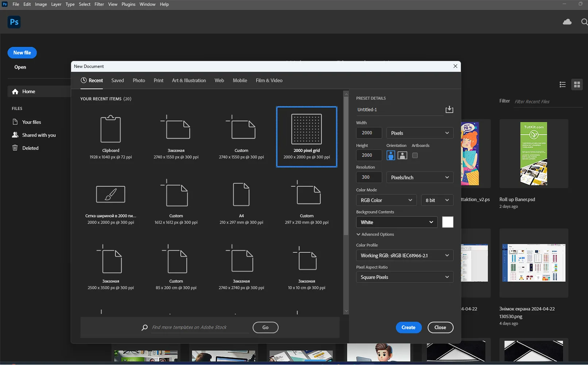The image size is (588, 365).
Task: Open the RGB Color mode dropdown
Action: point(386,200)
